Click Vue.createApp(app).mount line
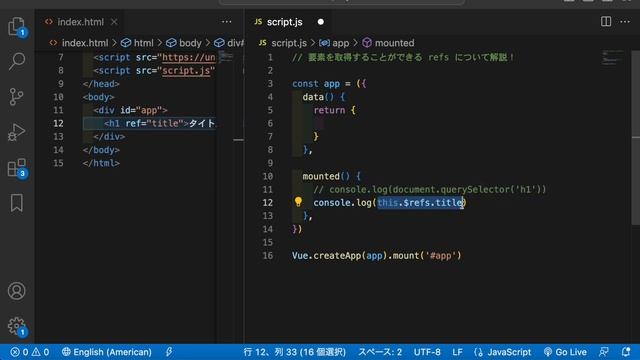Image resolution: width=640 pixels, height=360 pixels. point(376,256)
